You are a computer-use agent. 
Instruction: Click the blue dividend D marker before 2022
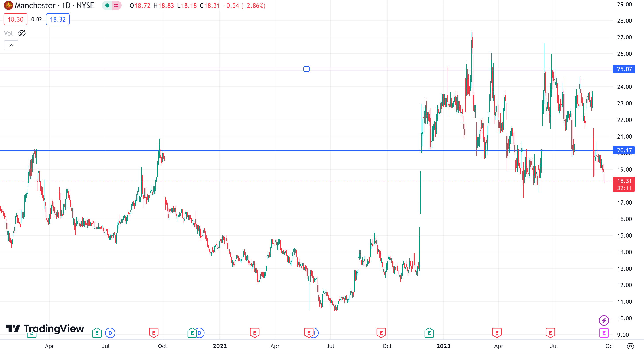200,333
